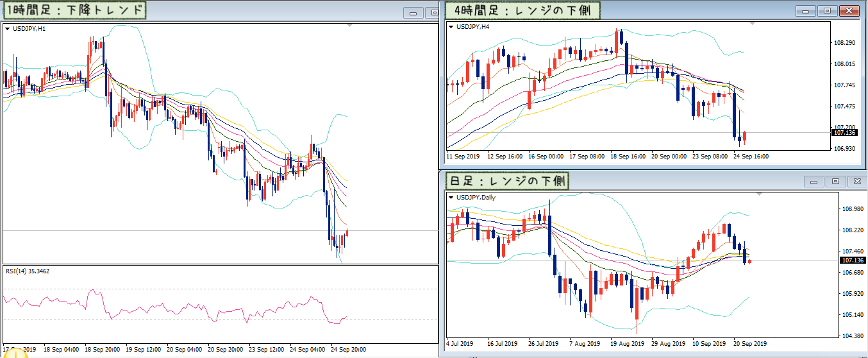Click 106.680 on the Daily price axis

tap(853, 273)
